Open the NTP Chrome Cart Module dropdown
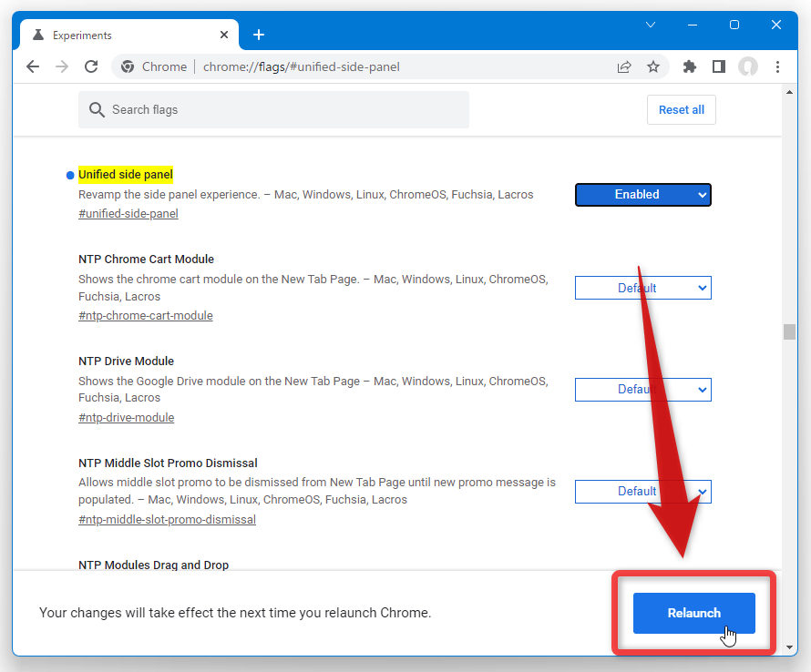The width and height of the screenshot is (811, 672). click(x=643, y=288)
